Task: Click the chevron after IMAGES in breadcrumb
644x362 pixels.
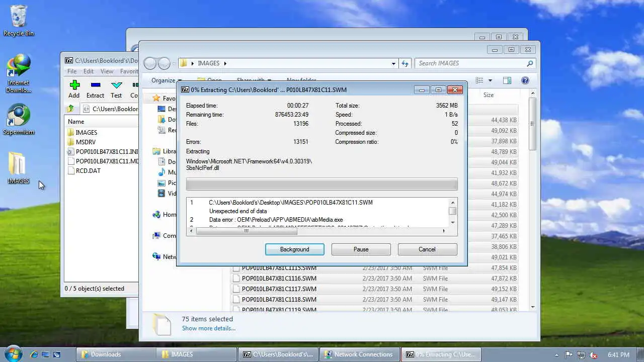Action: 225,63
